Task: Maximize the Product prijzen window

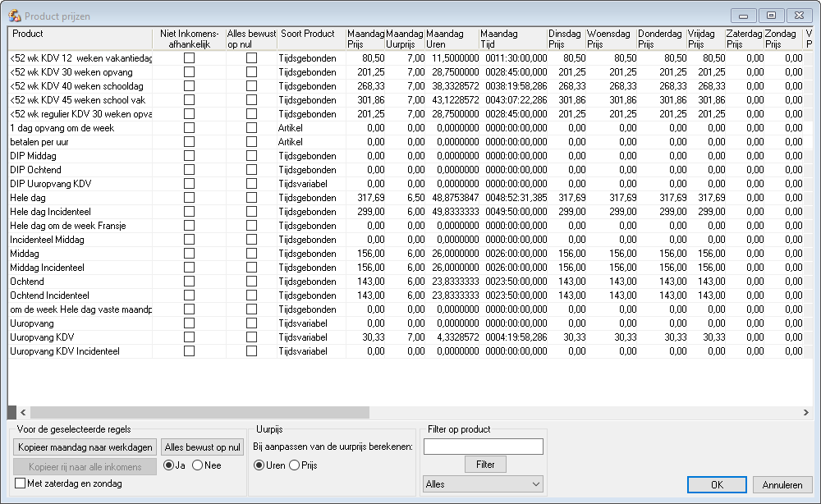Action: coord(771,16)
